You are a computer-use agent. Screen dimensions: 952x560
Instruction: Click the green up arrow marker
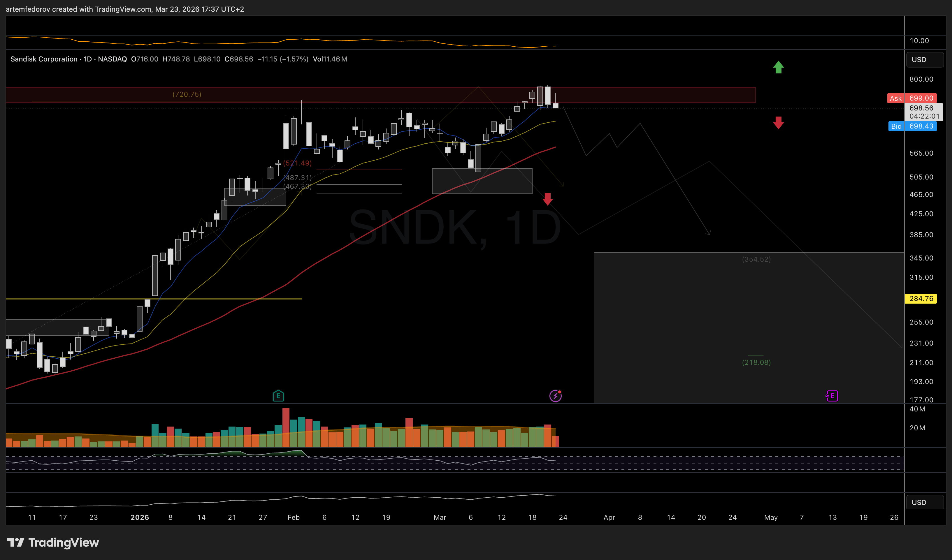778,67
